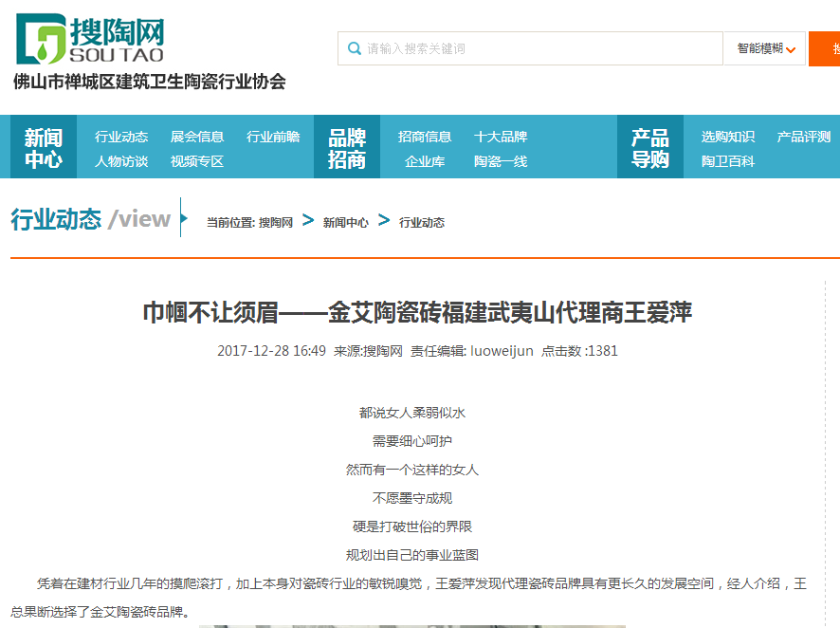The image size is (840, 628).
Task: Select 行业动态 in the navigation bar
Action: tap(121, 136)
